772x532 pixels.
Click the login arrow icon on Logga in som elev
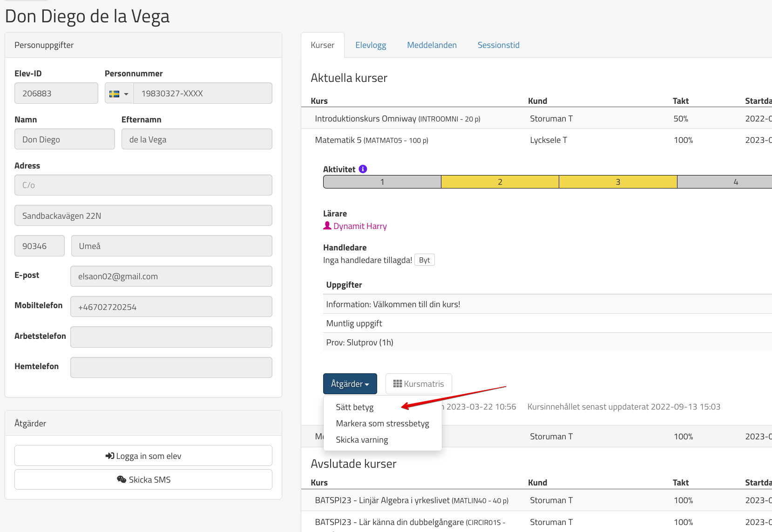(x=110, y=456)
